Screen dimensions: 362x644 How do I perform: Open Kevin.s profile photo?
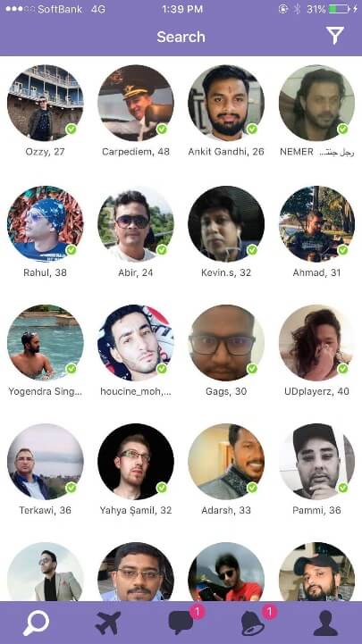[x=226, y=224]
